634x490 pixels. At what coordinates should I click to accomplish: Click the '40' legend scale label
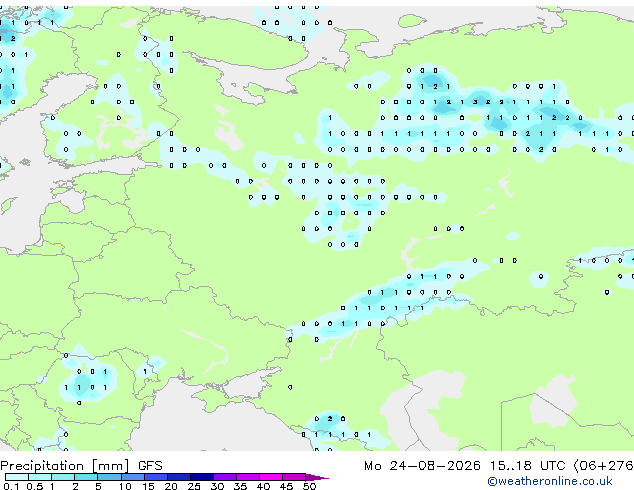pos(263,486)
